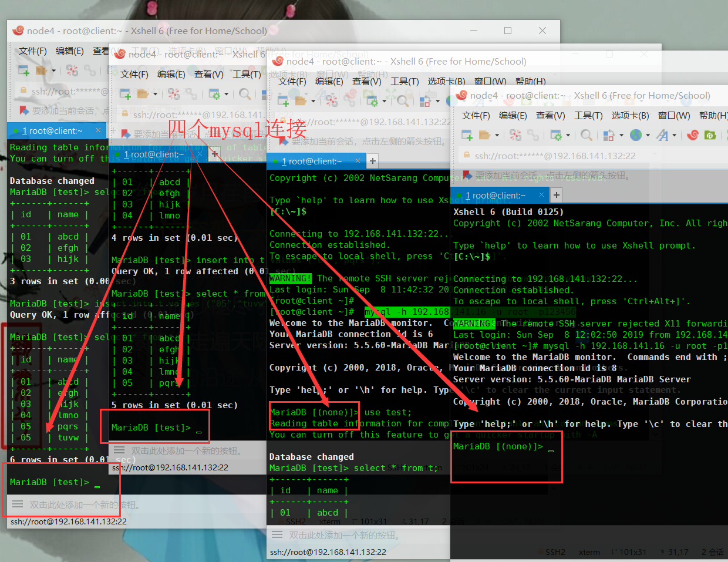Expand Open folder dropdown arrow in third window
The image size is (728, 562).
click(313, 102)
